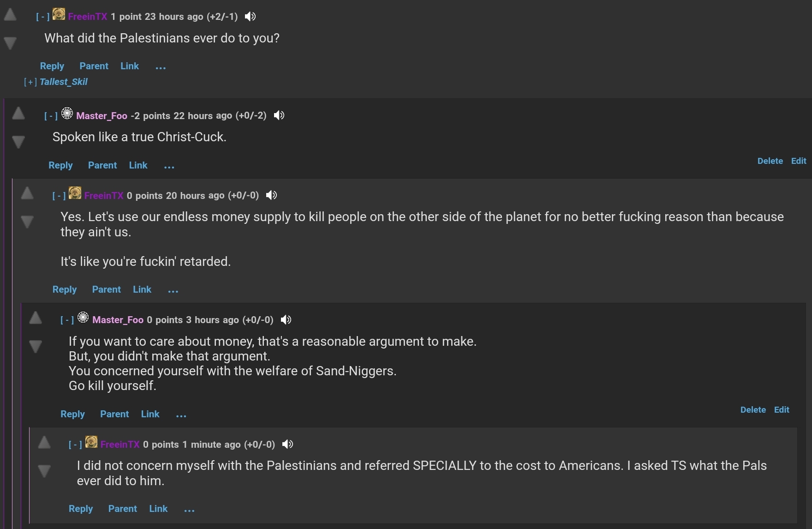Collapse FreeinTX's 20 hours ago comment

point(59,196)
